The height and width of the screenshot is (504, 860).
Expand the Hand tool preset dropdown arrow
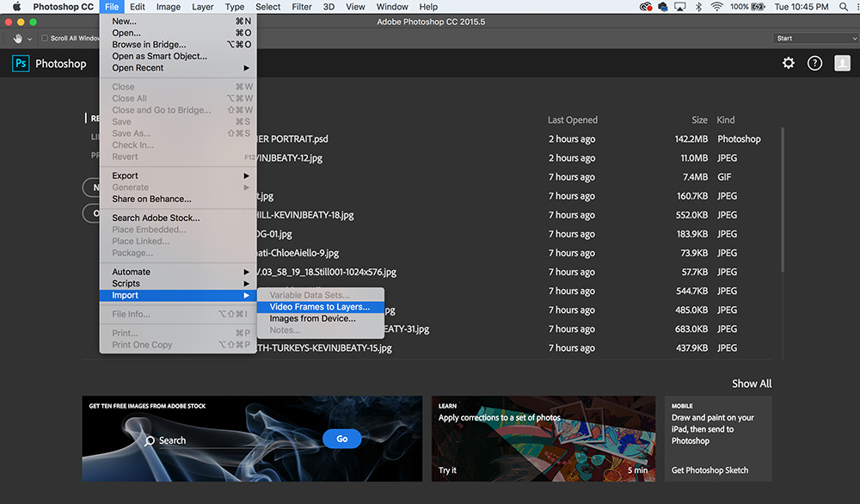pyautogui.click(x=29, y=39)
